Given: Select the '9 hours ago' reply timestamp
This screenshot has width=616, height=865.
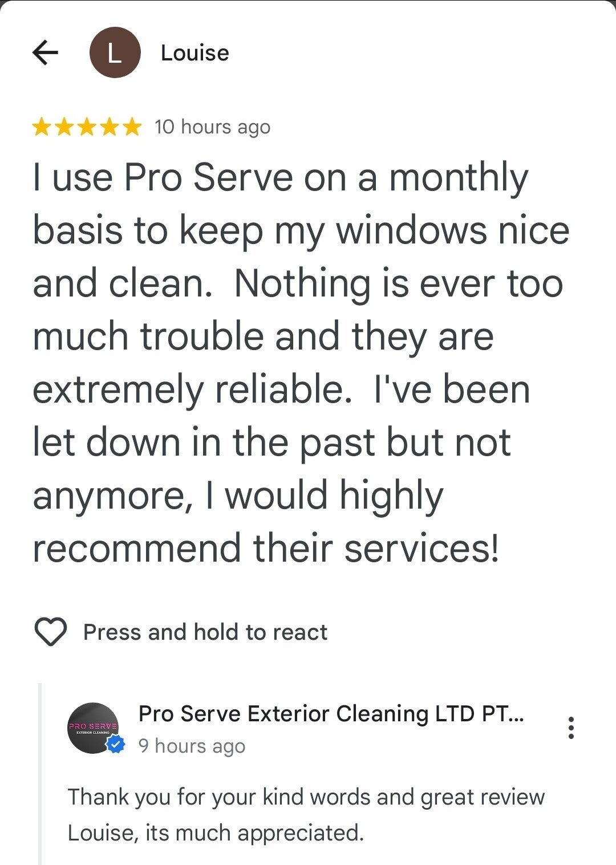Looking at the screenshot, I should [192, 746].
